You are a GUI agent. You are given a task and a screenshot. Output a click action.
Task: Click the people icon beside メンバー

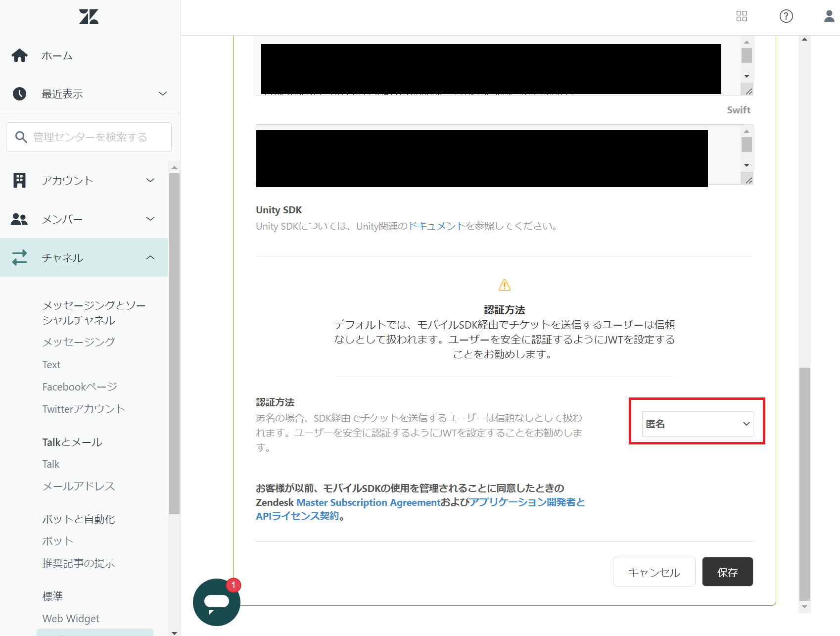pyautogui.click(x=19, y=219)
